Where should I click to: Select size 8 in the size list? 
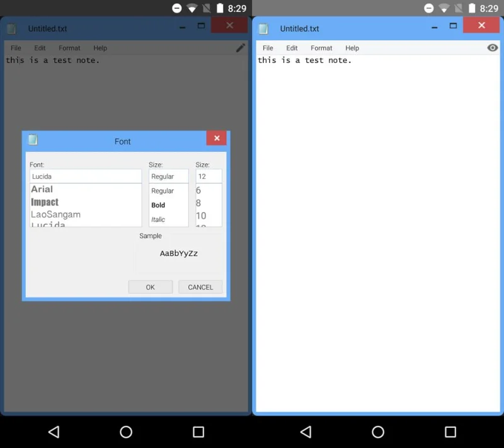pyautogui.click(x=198, y=203)
